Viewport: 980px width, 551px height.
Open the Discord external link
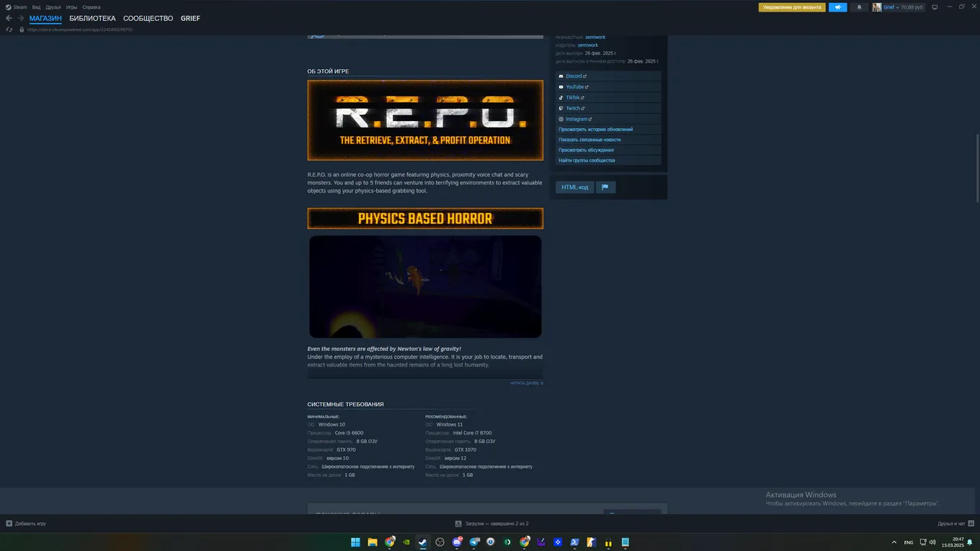(x=609, y=76)
